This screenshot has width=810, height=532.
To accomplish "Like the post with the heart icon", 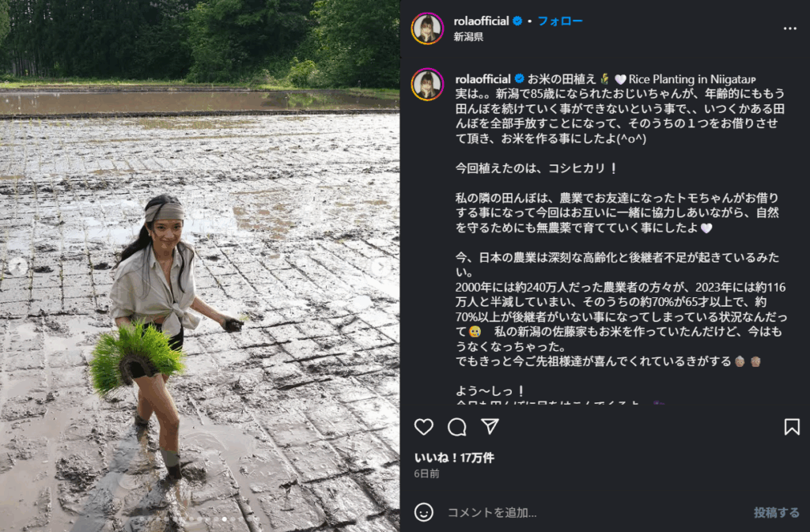I will point(424,427).
